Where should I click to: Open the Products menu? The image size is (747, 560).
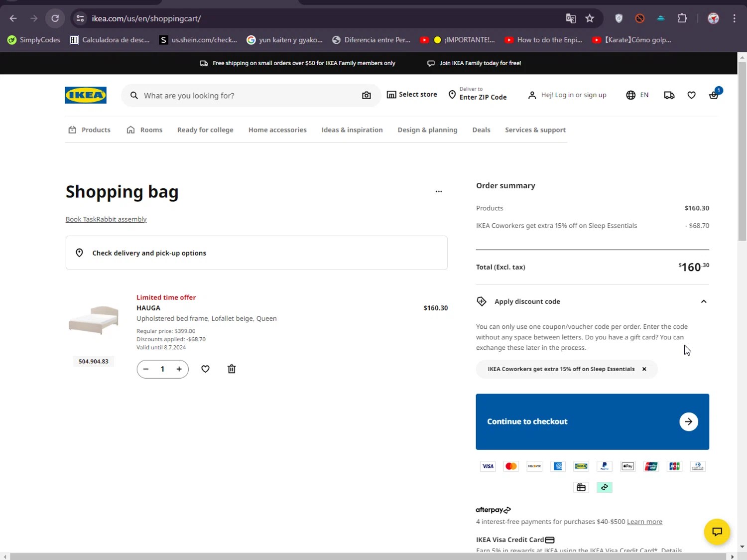[90, 130]
